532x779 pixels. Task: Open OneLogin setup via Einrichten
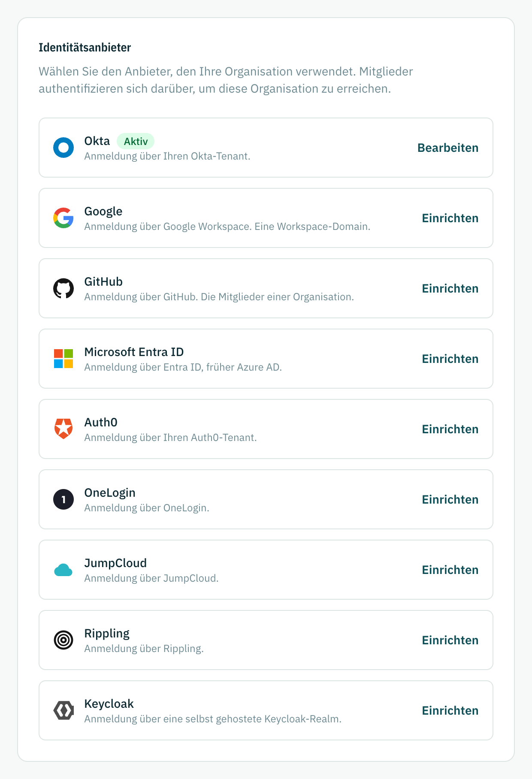click(x=450, y=499)
